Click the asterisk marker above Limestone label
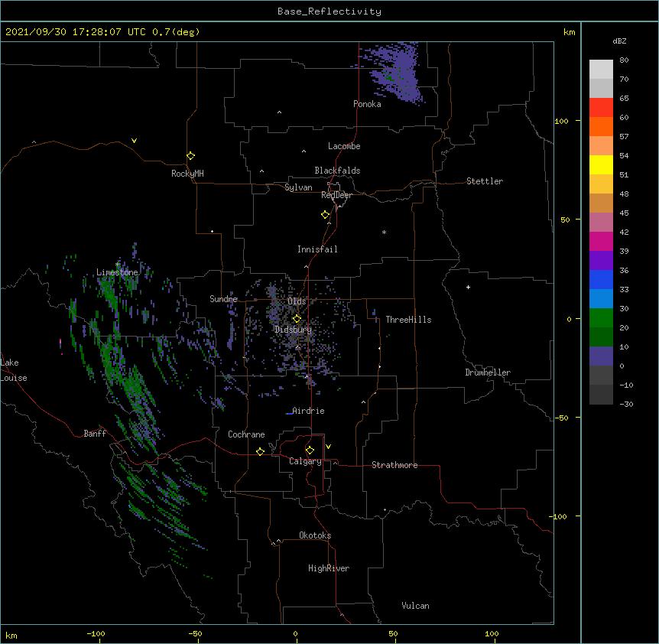The image size is (659, 644). 117,265
